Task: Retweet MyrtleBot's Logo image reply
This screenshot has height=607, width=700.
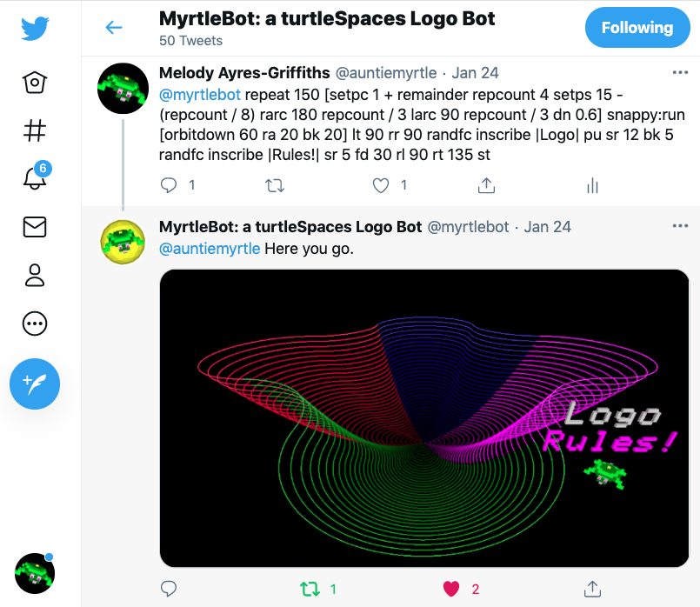Action: pos(310,589)
